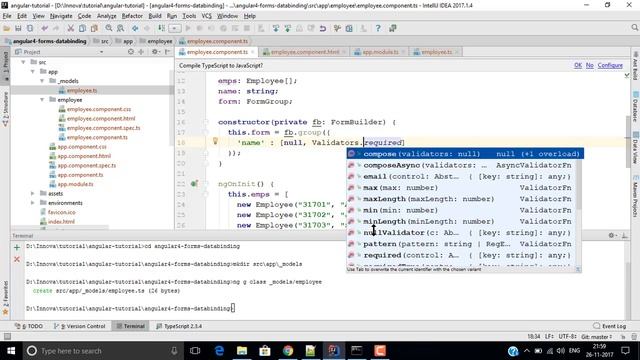Click the Search Everywhere magnifier icon
This screenshot has width=640, height=360.
[x=634, y=27]
